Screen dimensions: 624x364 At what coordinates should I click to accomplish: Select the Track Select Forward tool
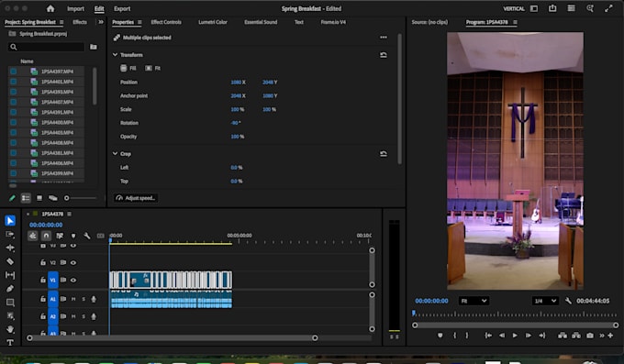10,234
